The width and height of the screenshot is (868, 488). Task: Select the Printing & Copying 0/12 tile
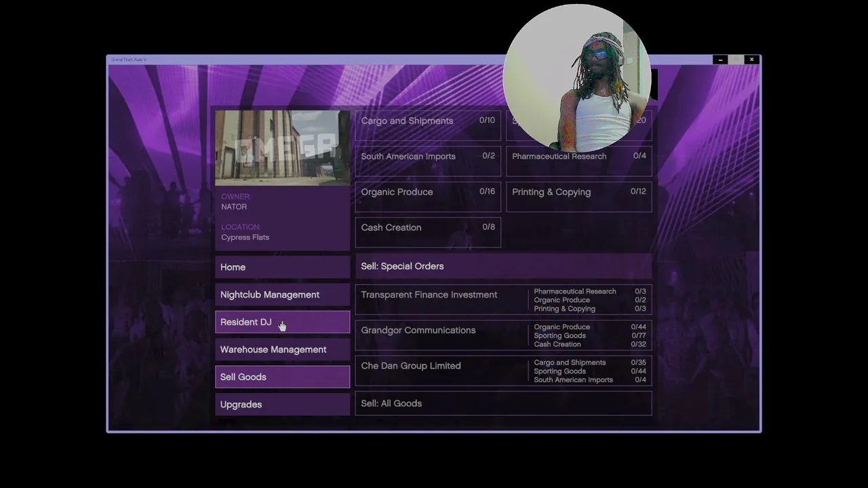[x=579, y=197]
